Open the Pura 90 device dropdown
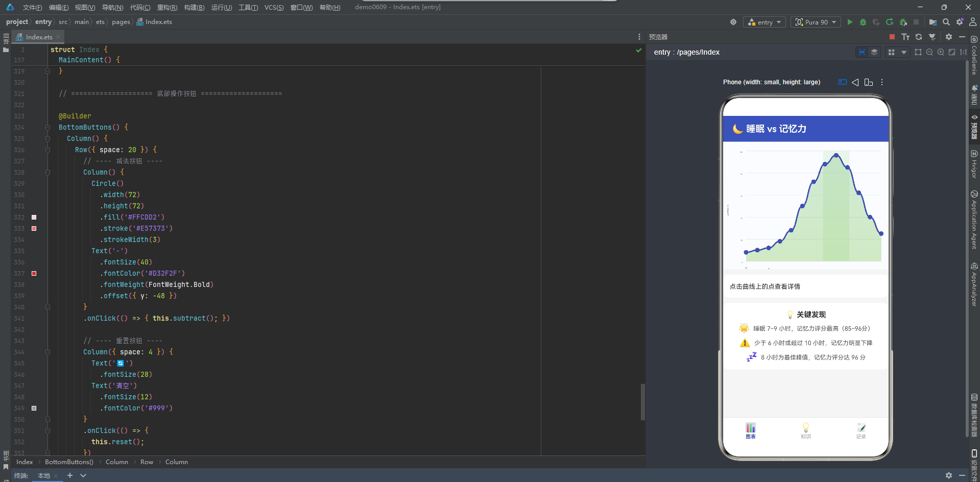The image size is (980, 482). coord(816,22)
